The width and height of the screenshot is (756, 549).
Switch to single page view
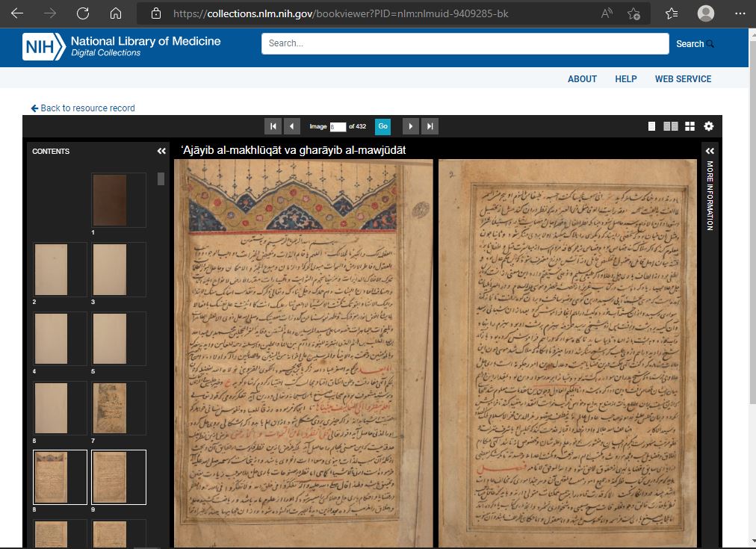(x=651, y=126)
